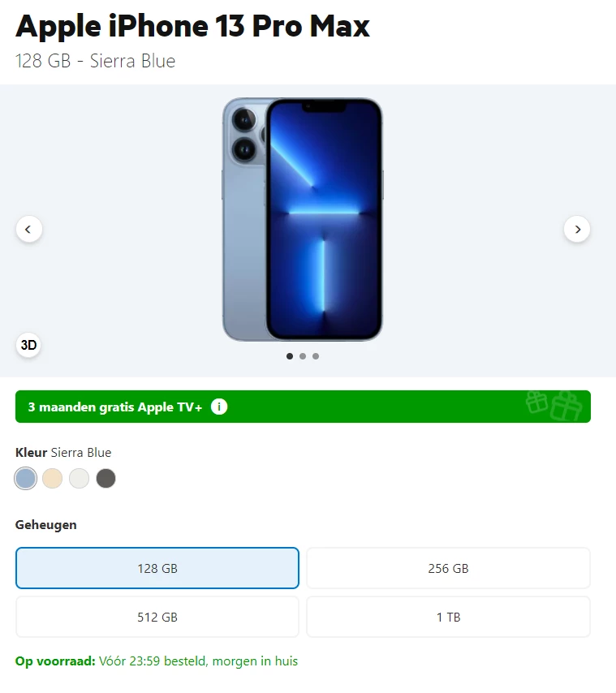The height and width of the screenshot is (693, 616).
Task: Jump to the second carousel dot
Action: point(303,356)
